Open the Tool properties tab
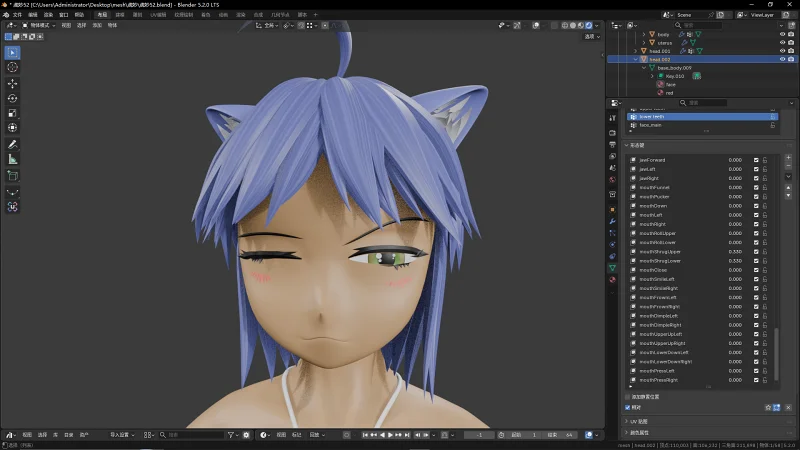Screen dimensions: 800x450 (x=612, y=118)
